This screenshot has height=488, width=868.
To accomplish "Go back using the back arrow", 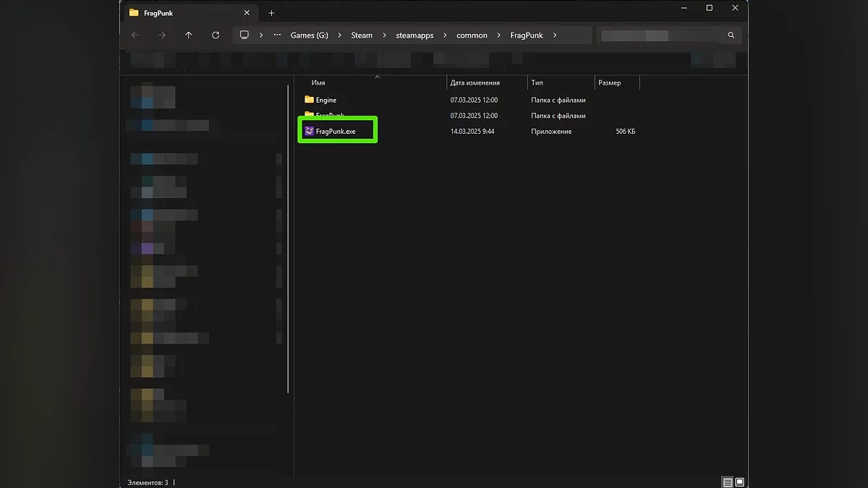I will (135, 35).
